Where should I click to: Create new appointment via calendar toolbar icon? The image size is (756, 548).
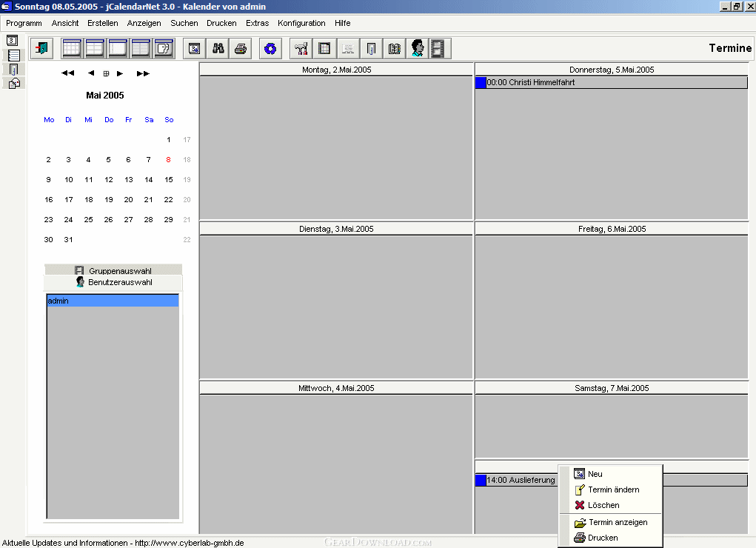[194, 48]
